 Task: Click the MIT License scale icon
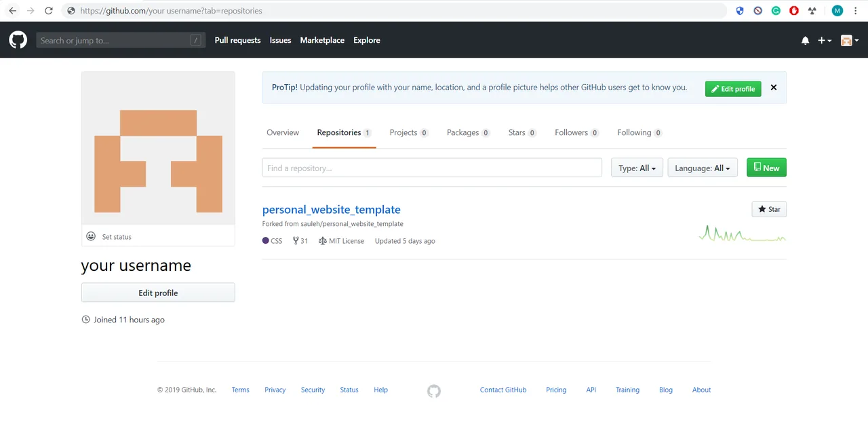pos(322,241)
